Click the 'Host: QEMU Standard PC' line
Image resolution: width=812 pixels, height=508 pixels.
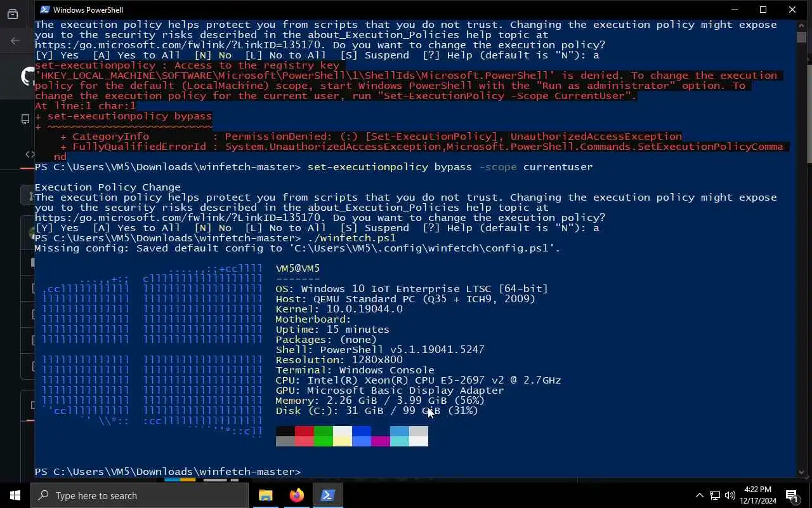405,299
